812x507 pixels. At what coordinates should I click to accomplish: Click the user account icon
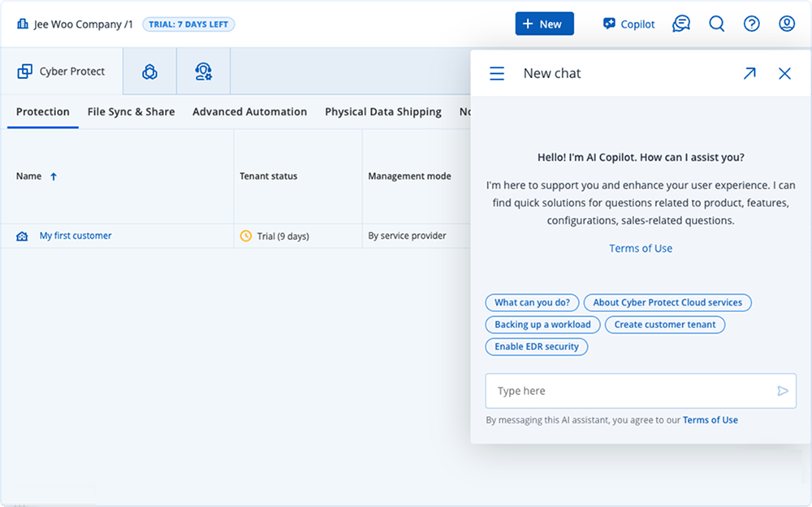(786, 24)
